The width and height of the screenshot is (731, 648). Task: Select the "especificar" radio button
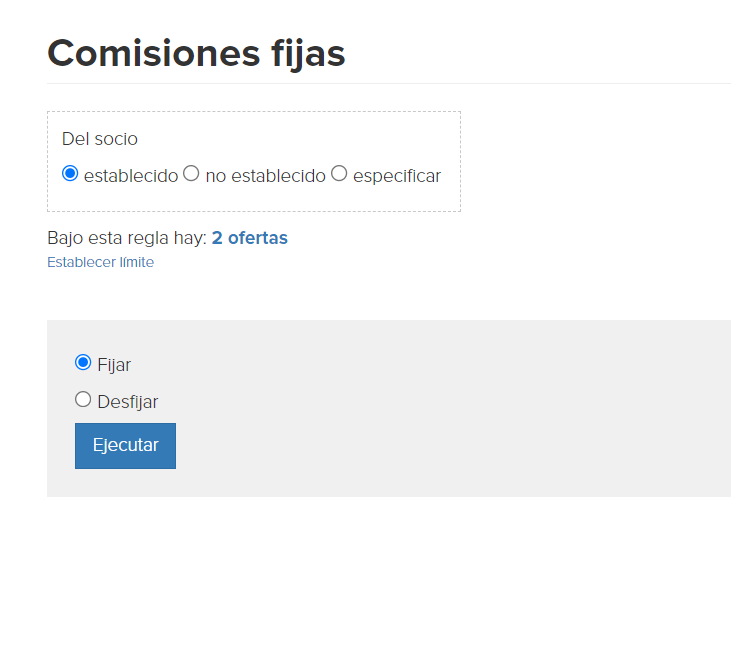[339, 173]
